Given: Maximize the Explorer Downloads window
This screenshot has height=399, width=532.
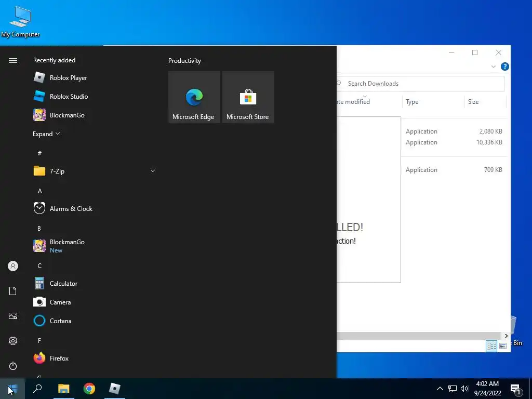Looking at the screenshot, I should 475,52.
